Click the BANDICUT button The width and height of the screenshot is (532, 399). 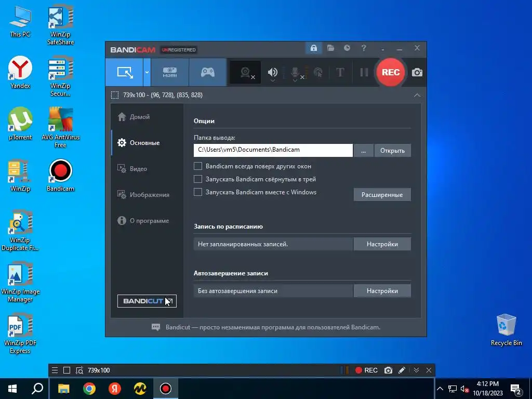pos(147,301)
